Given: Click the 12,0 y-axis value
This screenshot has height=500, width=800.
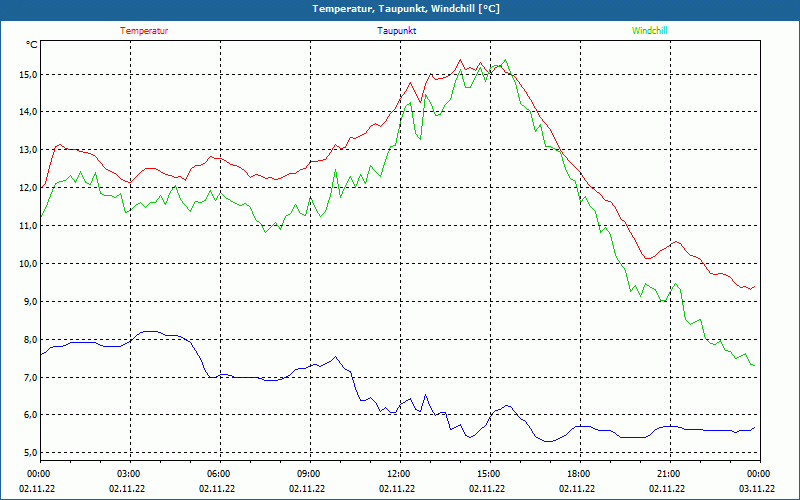Looking at the screenshot, I should [29, 188].
